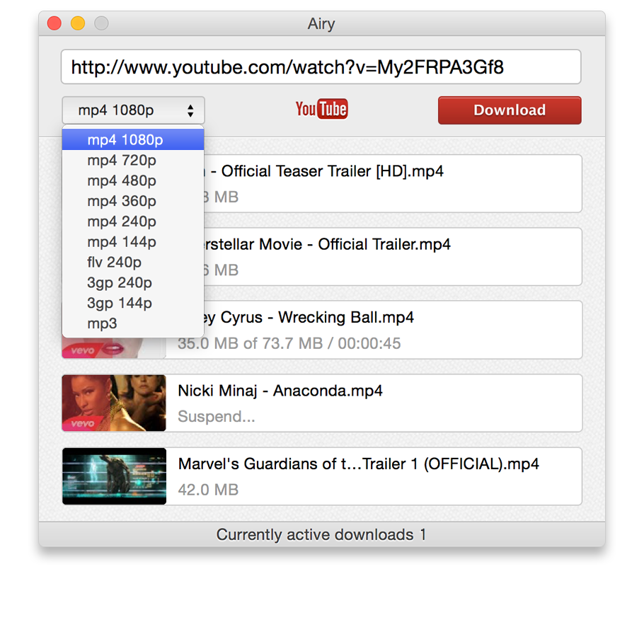
Task: Select Cyrus - Wrecking Ball.mp4 title
Action: pyautogui.click(x=309, y=318)
